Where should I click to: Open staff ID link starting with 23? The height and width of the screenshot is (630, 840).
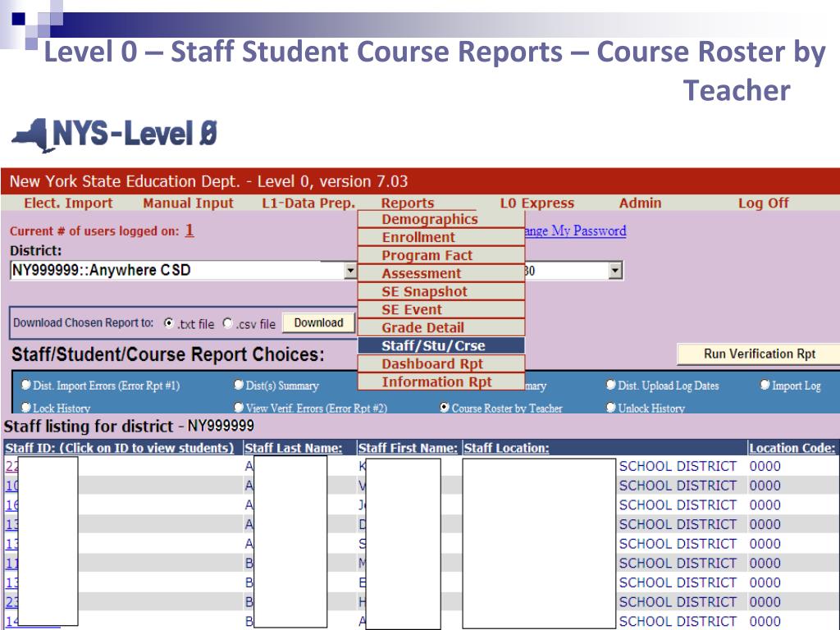11,601
